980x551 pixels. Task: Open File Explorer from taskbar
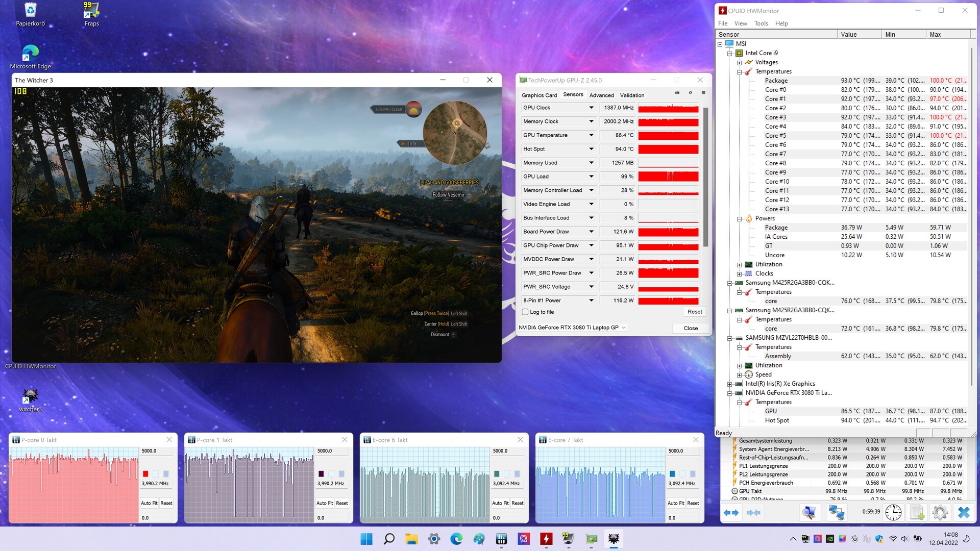(x=411, y=539)
